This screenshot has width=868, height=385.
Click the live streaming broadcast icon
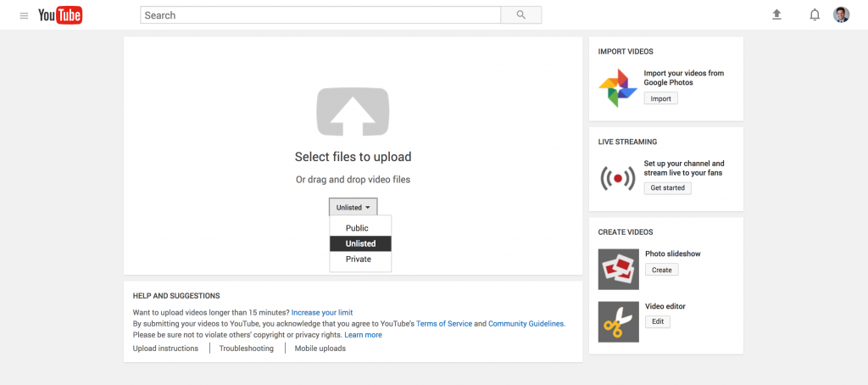618,178
